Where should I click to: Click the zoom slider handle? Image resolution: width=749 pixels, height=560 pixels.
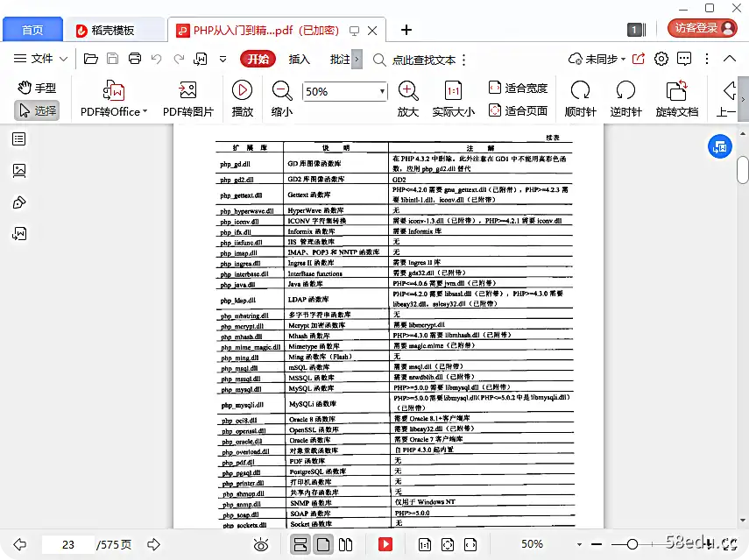(632, 544)
